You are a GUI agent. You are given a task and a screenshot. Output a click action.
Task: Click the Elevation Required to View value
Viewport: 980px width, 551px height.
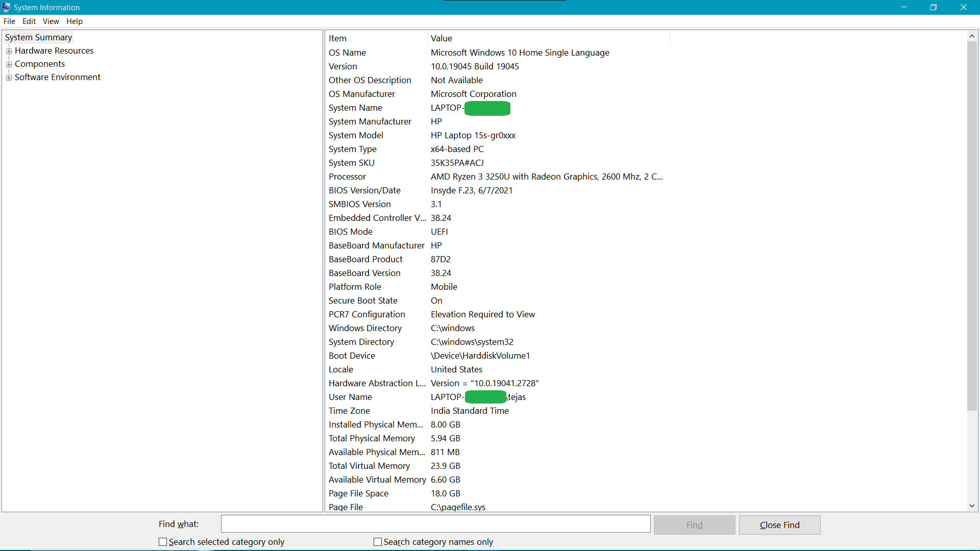pos(483,314)
